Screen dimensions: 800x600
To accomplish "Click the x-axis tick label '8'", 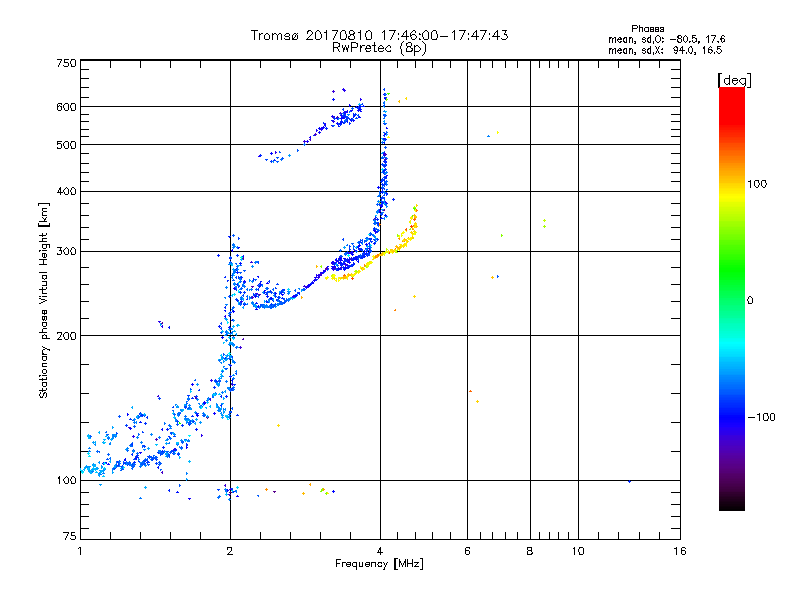I will [530, 551].
